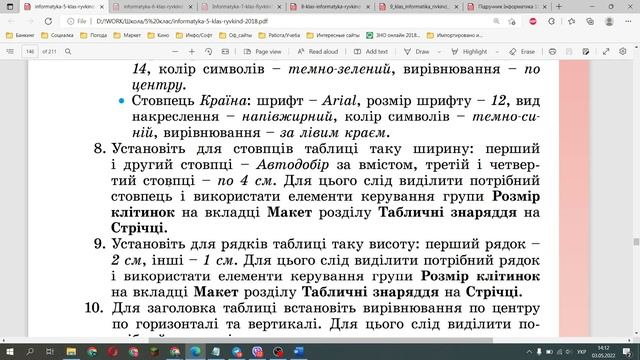This screenshot has width=640, height=360.
Task: Zoom in with the plus button
Action: (191, 52)
